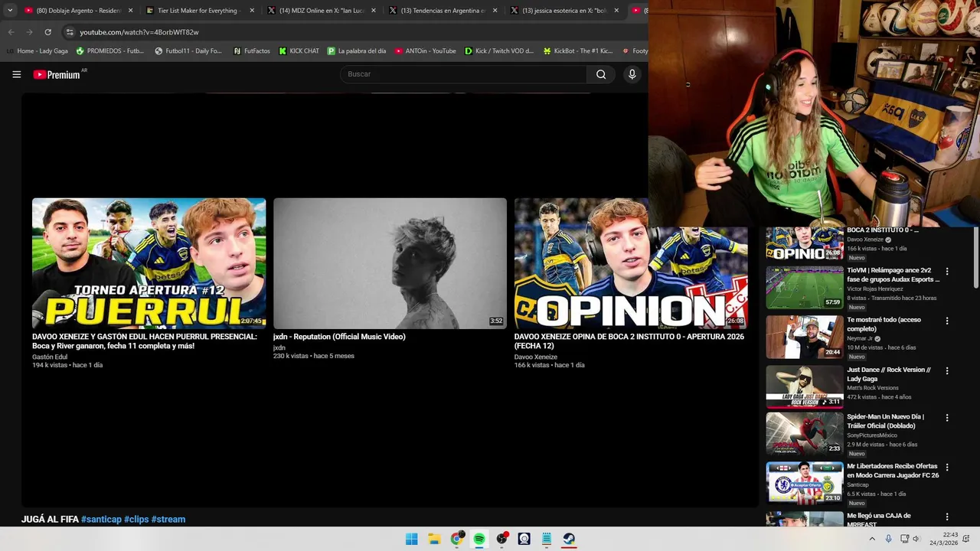
Task: Open sidebar Spider-Man Un Nuevo Día tráiler
Action: tap(886, 421)
